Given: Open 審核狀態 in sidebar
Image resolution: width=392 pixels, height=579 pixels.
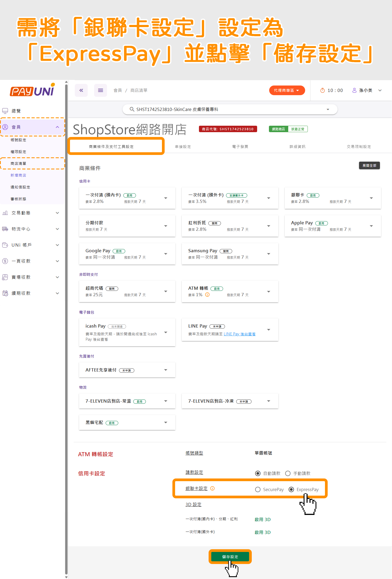Looking at the screenshot, I should tap(19, 199).
